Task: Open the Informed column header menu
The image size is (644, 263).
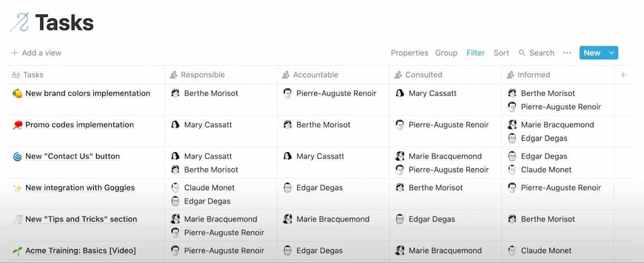Action: 533,75
